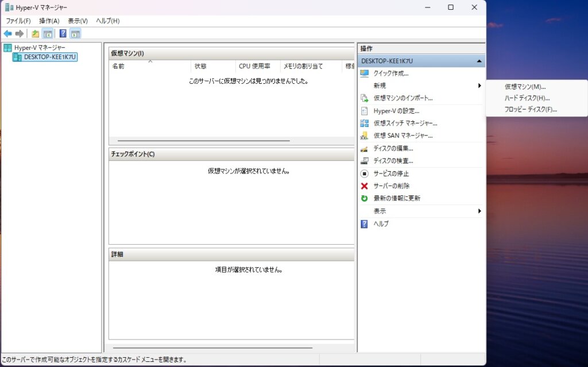Click the red X サーバーの削除 icon
The height and width of the screenshot is (367, 588).
coord(364,186)
